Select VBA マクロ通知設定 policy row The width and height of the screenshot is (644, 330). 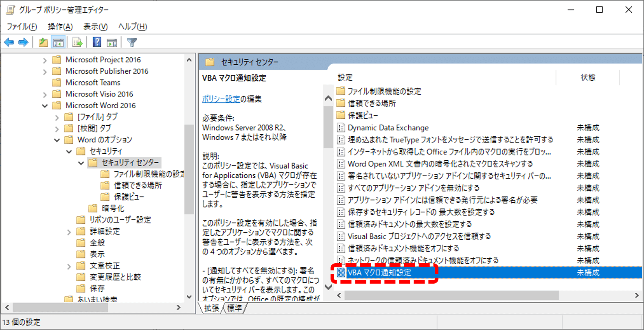(x=488, y=273)
